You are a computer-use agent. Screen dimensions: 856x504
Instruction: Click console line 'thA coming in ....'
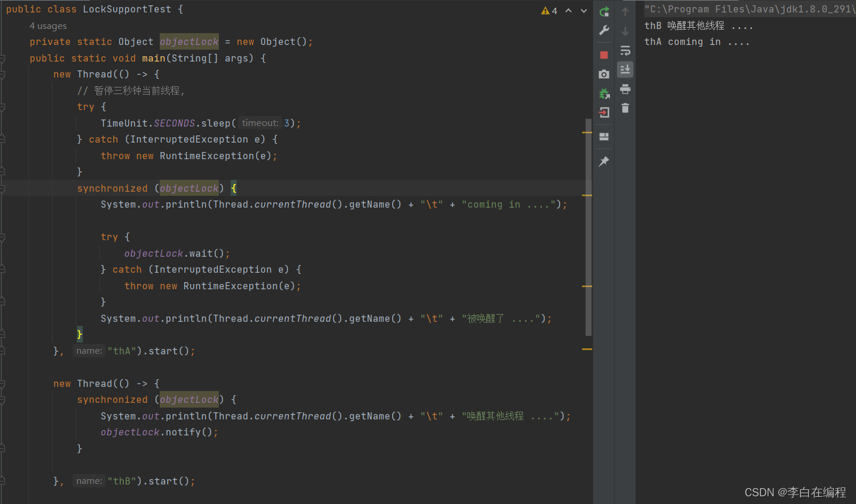(697, 42)
